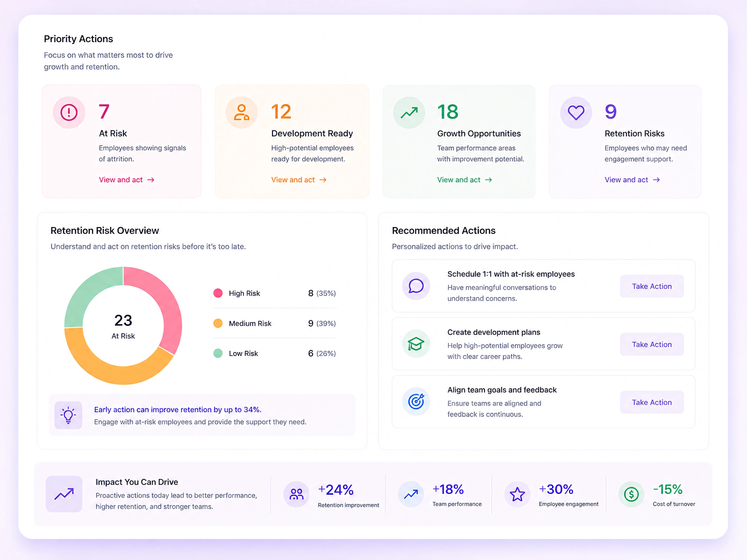Click the Retention Risk Overview heading
The height and width of the screenshot is (560, 747).
click(x=105, y=230)
